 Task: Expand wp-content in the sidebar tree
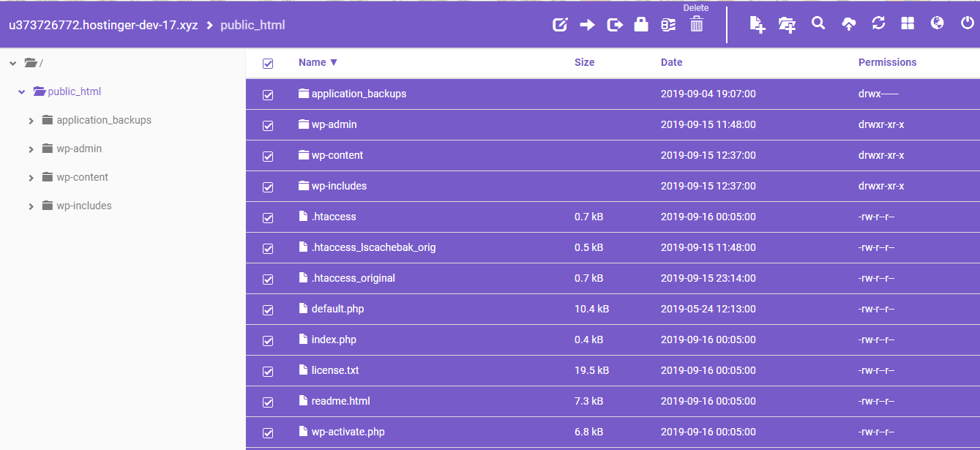31,178
